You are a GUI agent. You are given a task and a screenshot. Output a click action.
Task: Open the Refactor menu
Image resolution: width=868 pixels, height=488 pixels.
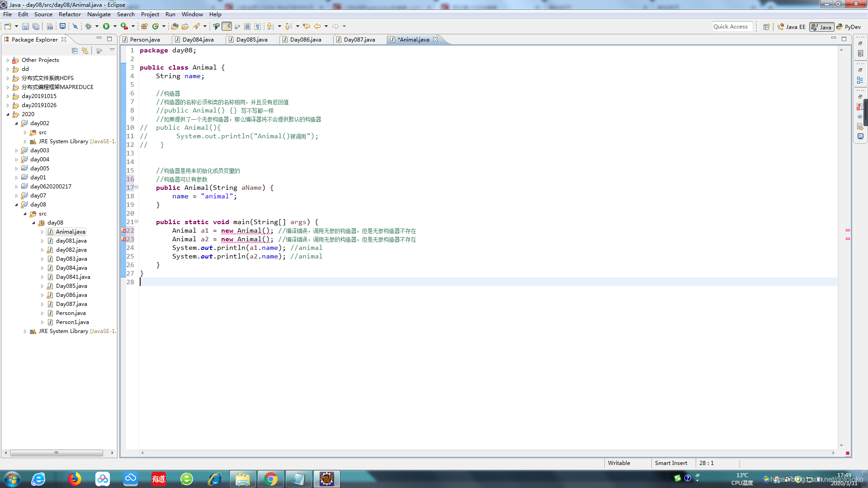(x=70, y=14)
